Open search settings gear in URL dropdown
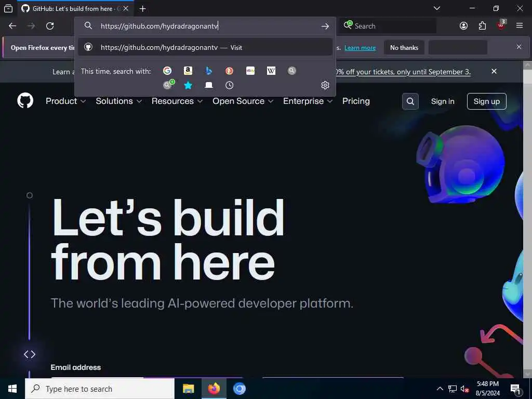This screenshot has width=532, height=399. 325,85
